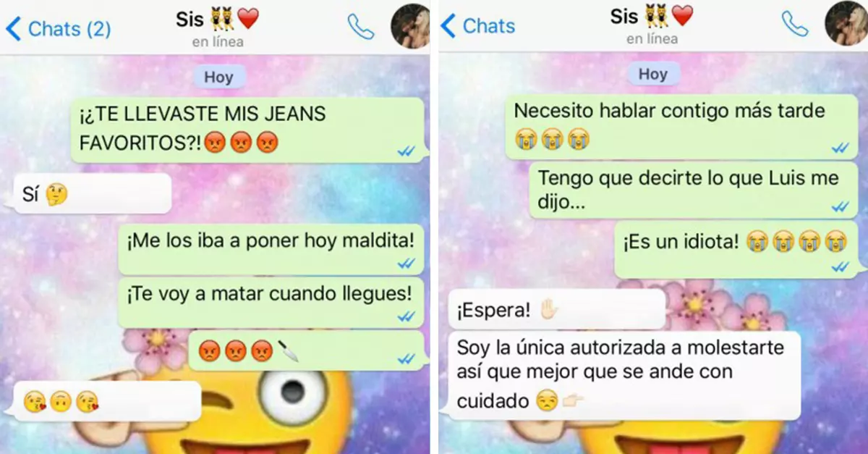Image resolution: width=868 pixels, height=454 pixels.
Task: Tap the phone call icon in right chat
Action: pos(795,24)
